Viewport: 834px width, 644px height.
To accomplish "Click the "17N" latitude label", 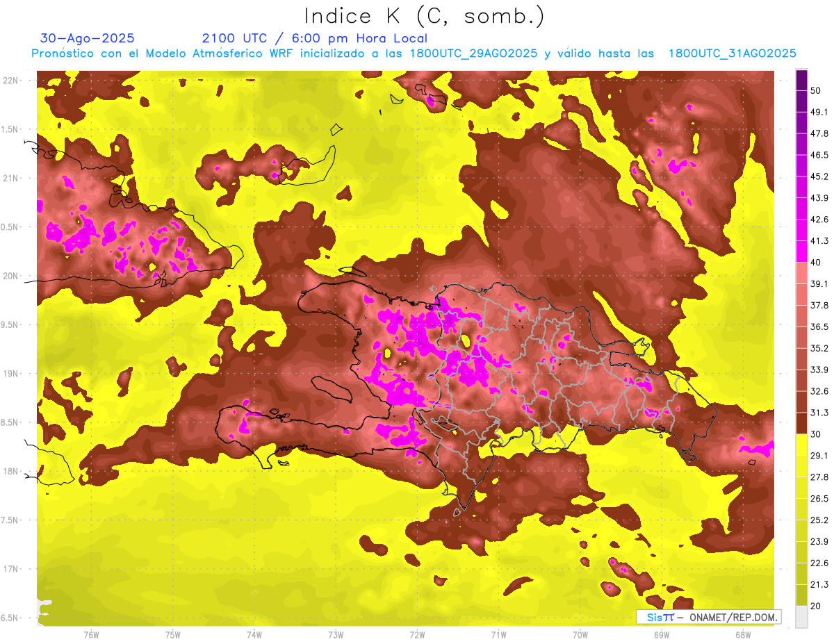I will click(x=11, y=569).
